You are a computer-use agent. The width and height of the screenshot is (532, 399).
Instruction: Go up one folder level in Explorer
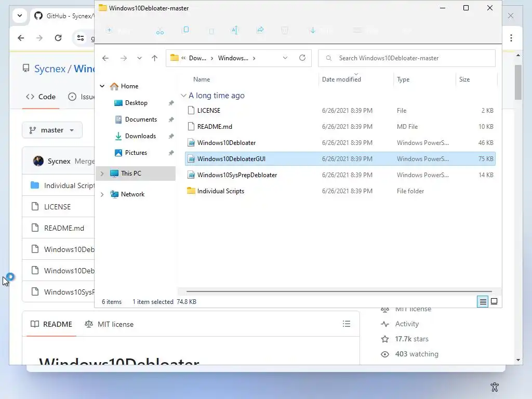[154, 58]
